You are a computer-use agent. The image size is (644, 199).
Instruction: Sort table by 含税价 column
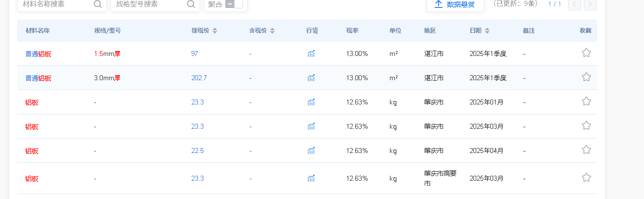pyautogui.click(x=272, y=31)
